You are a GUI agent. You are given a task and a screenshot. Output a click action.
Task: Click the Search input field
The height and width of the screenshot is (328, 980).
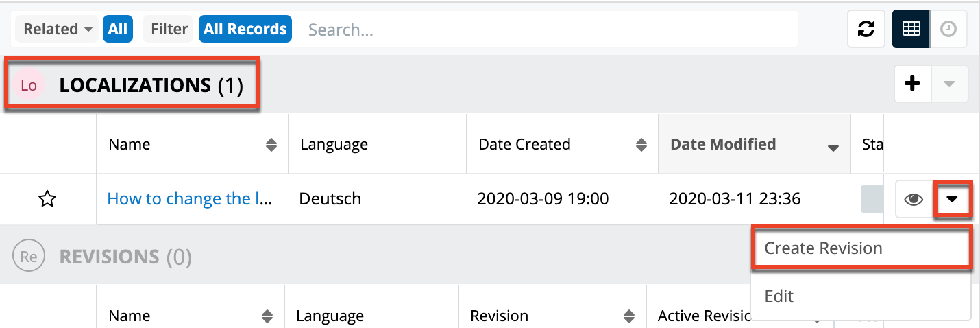[548, 30]
